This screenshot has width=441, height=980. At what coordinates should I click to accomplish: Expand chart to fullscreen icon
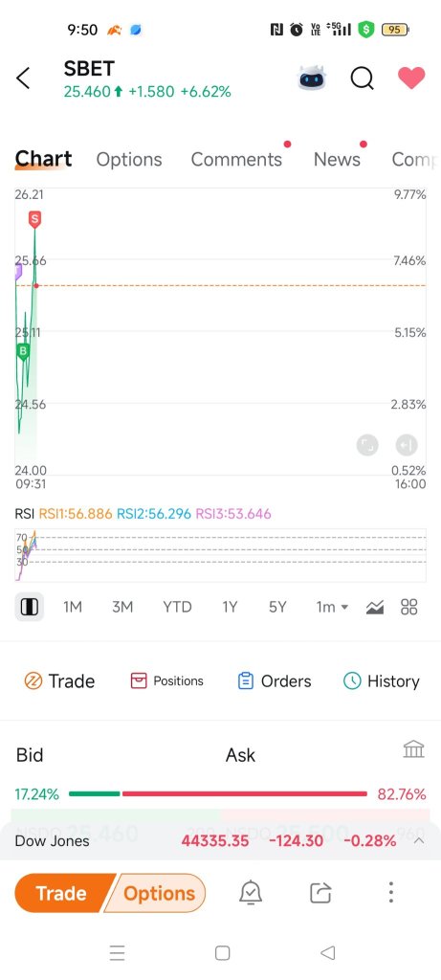tap(367, 445)
